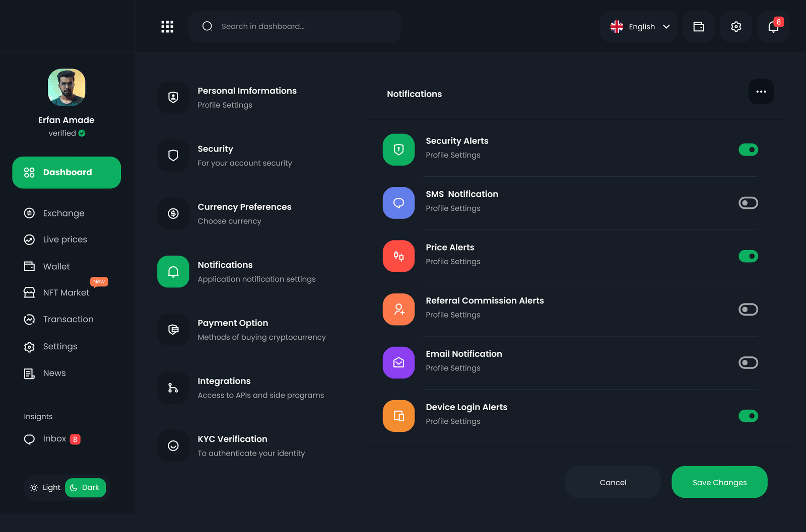The image size is (806, 532).
Task: Select the Security shield icon
Action: pos(173,156)
